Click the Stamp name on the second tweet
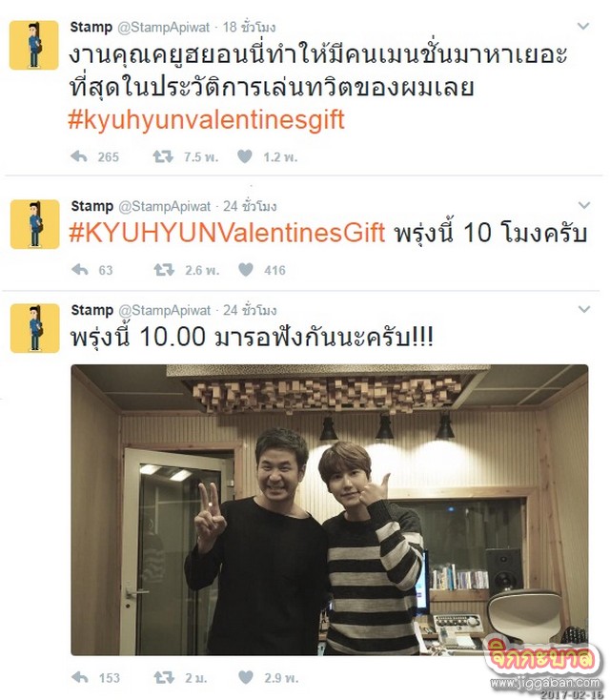Viewport: 610px width, 700px height. (91, 206)
